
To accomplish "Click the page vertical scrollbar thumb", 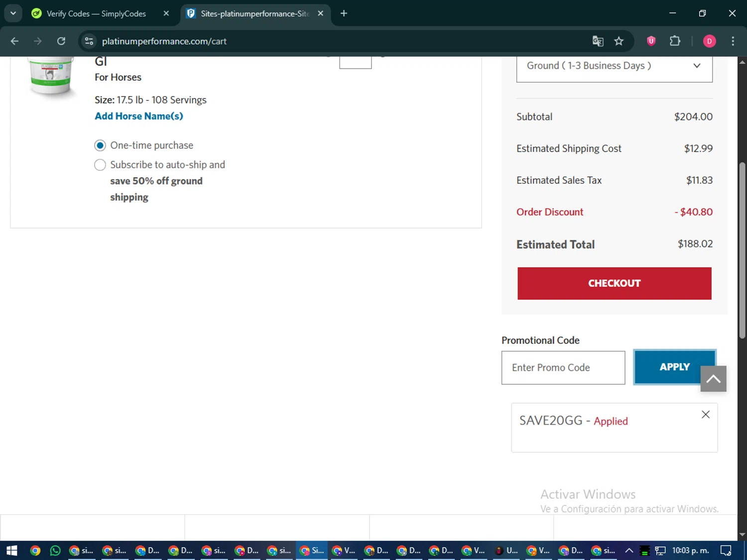I will click(x=742, y=250).
